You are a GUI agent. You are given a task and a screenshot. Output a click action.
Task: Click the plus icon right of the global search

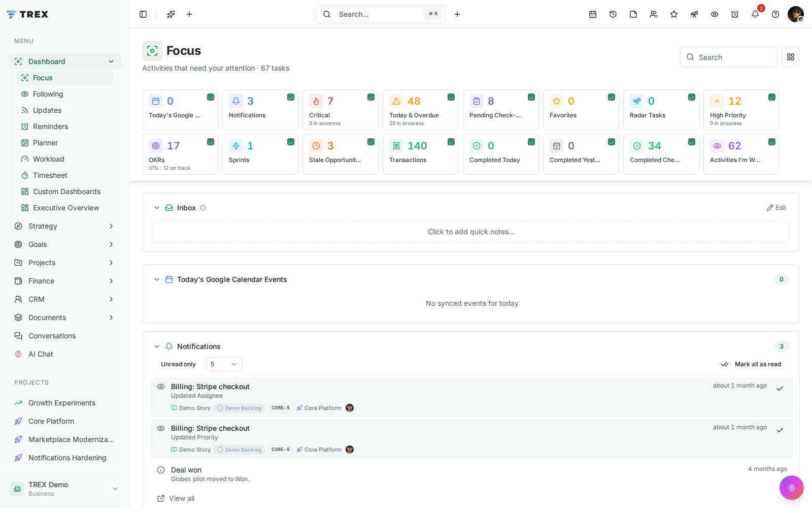point(457,14)
